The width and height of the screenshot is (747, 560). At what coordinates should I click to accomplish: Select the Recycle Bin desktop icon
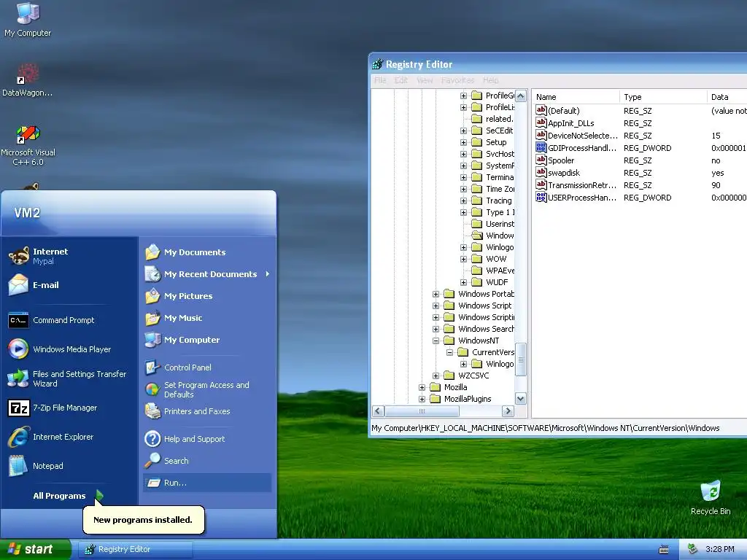coord(711,497)
